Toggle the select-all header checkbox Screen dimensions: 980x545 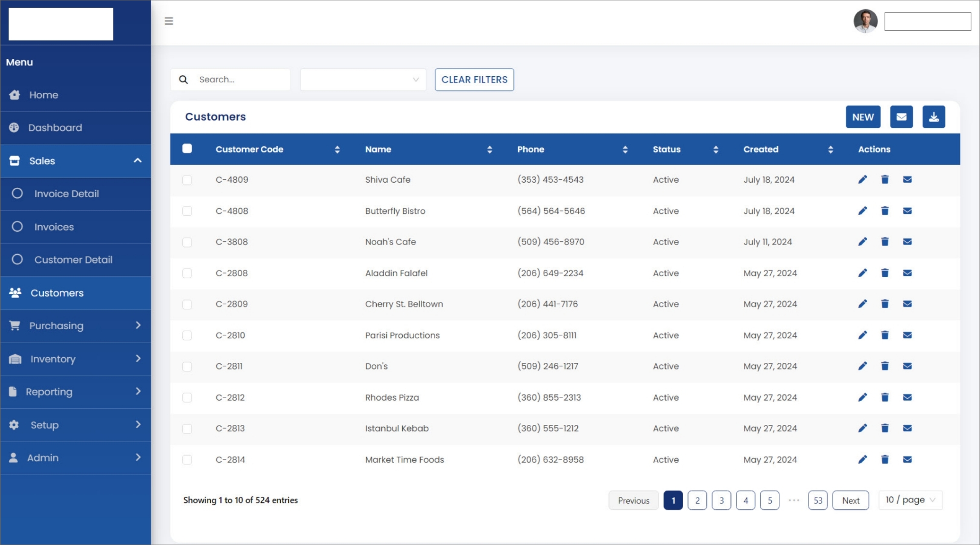pos(187,149)
